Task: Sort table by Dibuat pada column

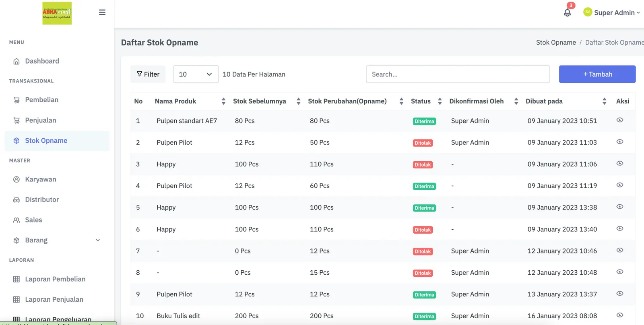Action: click(604, 101)
